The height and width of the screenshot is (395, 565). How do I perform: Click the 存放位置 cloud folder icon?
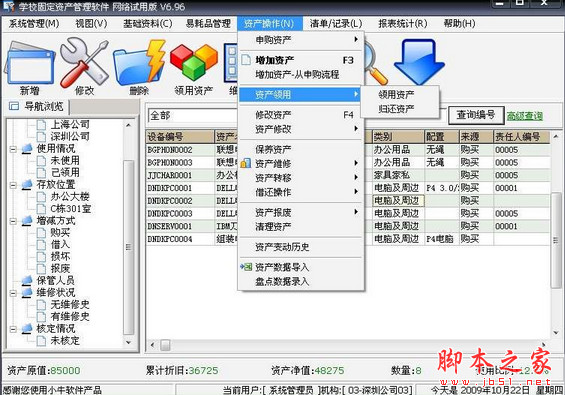(27, 185)
